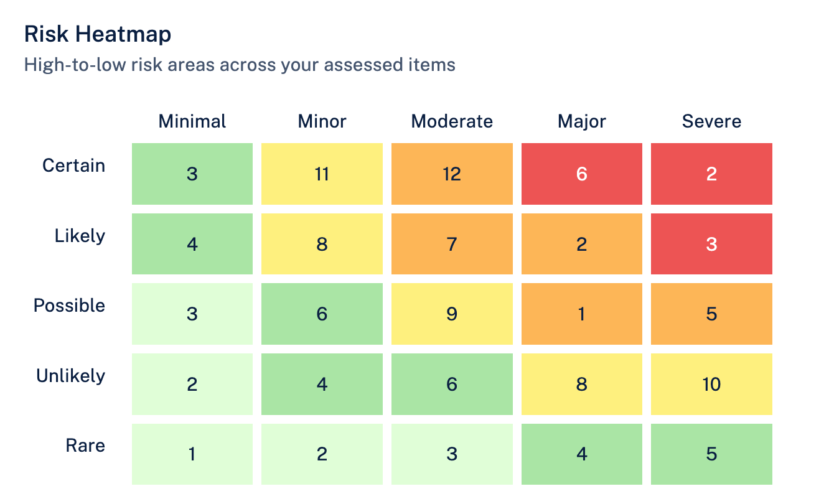Click the Possible and Moderate cell showing 9

[x=452, y=314]
